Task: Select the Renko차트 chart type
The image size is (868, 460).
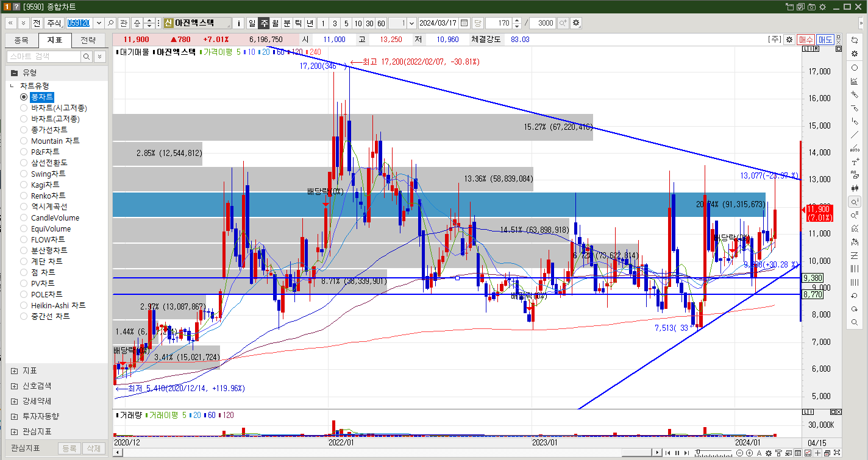Action: (x=48, y=196)
